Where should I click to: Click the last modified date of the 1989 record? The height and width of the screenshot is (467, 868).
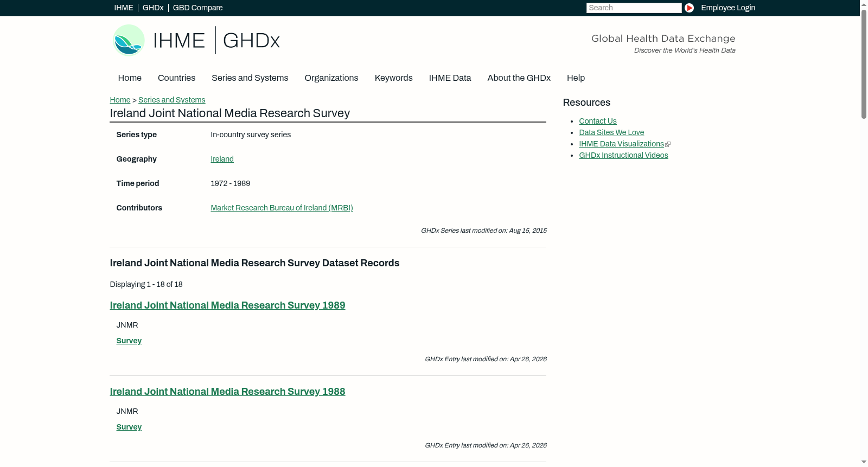(486, 359)
